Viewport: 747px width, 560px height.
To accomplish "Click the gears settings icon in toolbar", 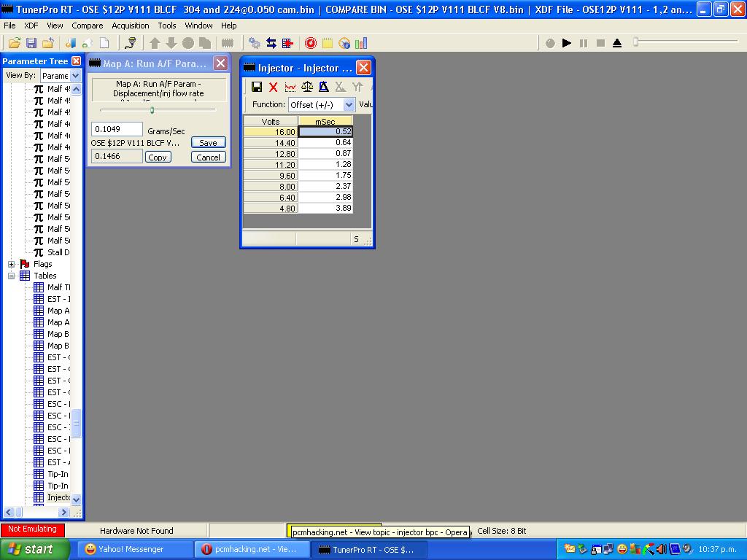I will [x=255, y=43].
